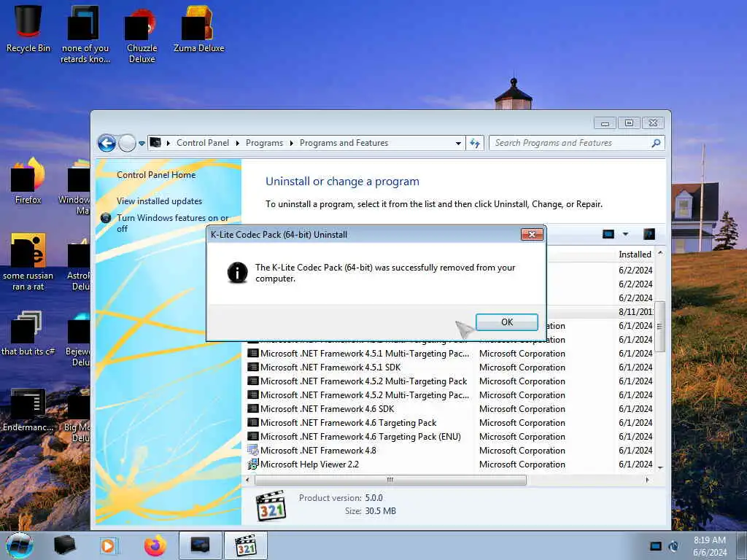The width and height of the screenshot is (747, 560).
Task: Select Microsoft .NET Framework 4.6 Targeting Pack (ENU)
Action: click(x=449, y=436)
